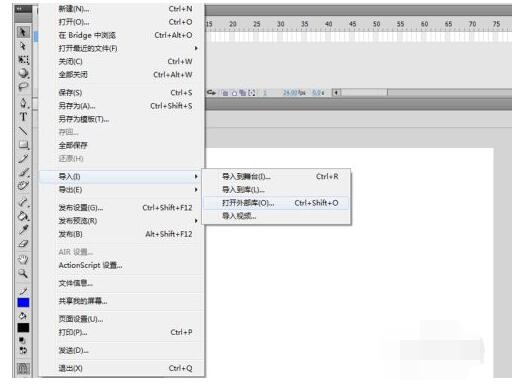
Task: Click the timeline loop arrow icon
Action: tap(211, 92)
